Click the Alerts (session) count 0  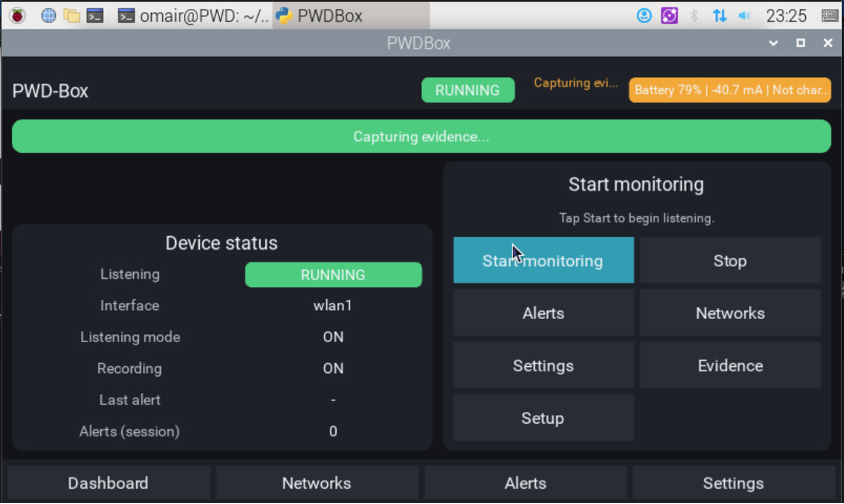pyautogui.click(x=333, y=431)
